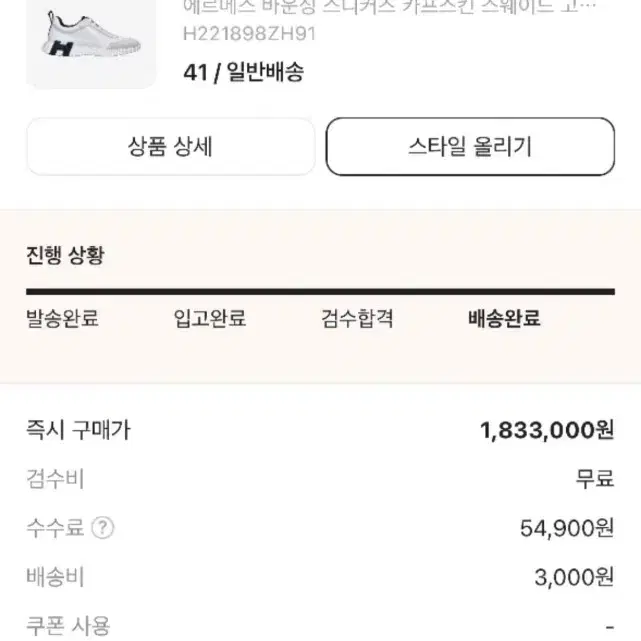The height and width of the screenshot is (641, 641).
Task: Select the 검수합격 progress step
Action: (357, 318)
